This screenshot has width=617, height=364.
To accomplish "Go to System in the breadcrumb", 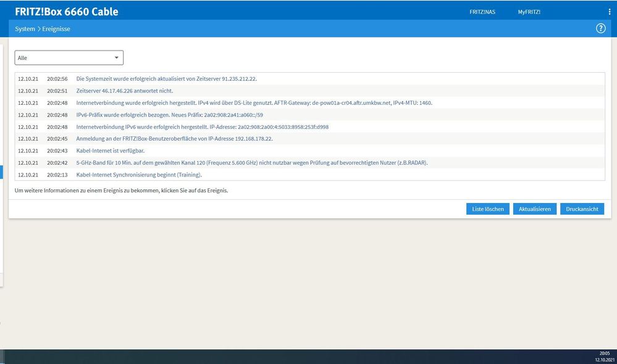I will (x=25, y=29).
